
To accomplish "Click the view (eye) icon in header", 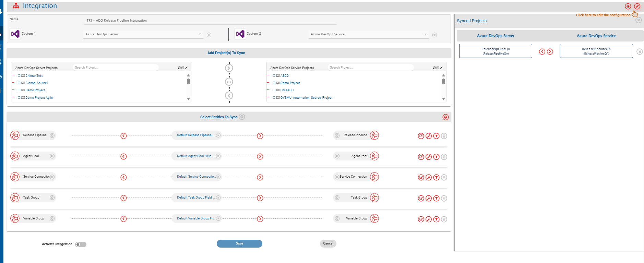I will point(628,7).
